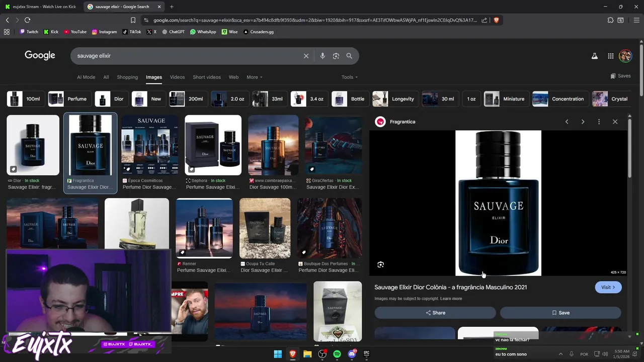Open a new browser tab
The width and height of the screenshot is (644, 362).
pyautogui.click(x=172, y=7)
